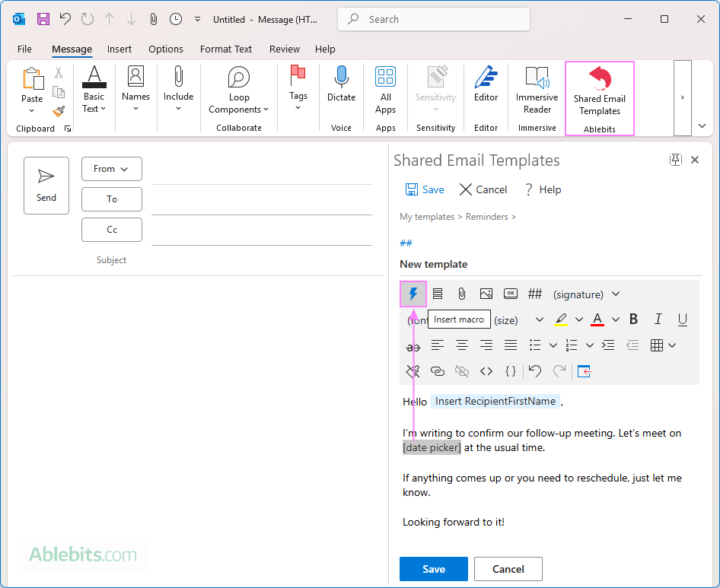Expand highlight color options arrow
The width and height of the screenshot is (720, 588).
coord(579,319)
